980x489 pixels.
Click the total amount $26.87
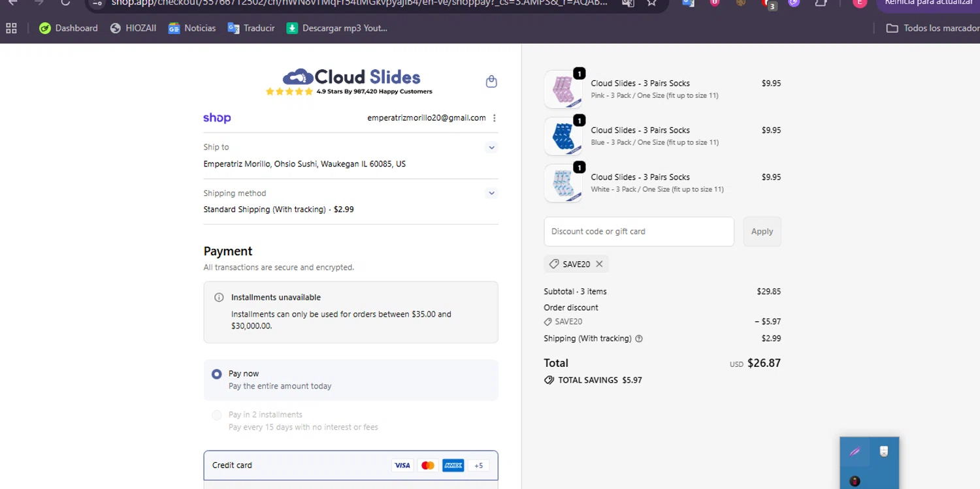point(764,363)
